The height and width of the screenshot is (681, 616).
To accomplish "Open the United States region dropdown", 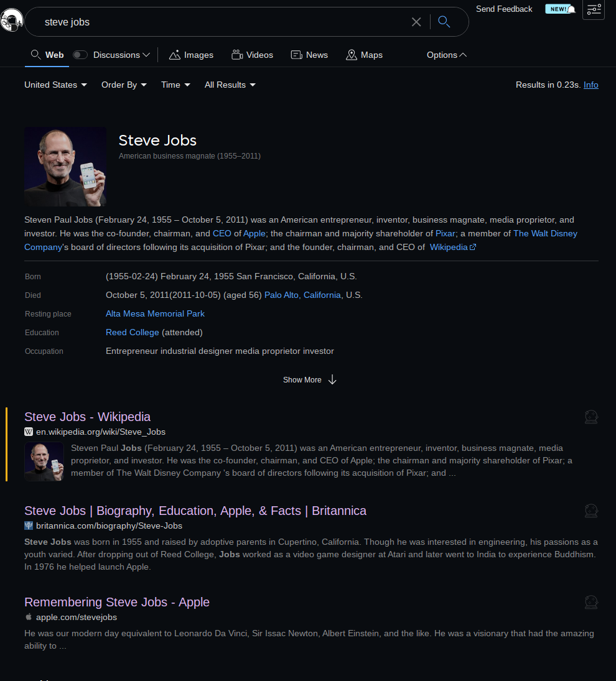I will pyautogui.click(x=55, y=85).
